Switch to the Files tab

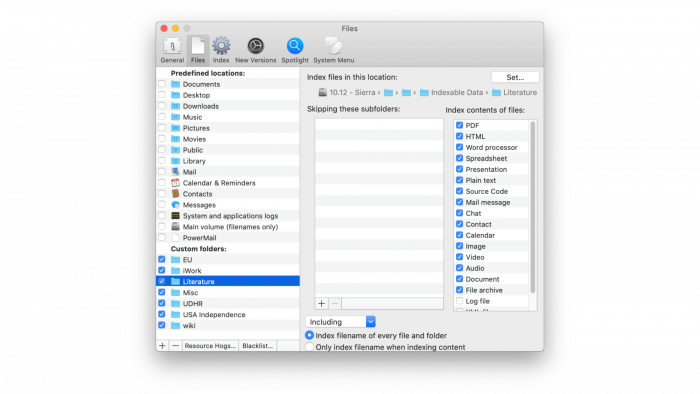click(x=198, y=50)
